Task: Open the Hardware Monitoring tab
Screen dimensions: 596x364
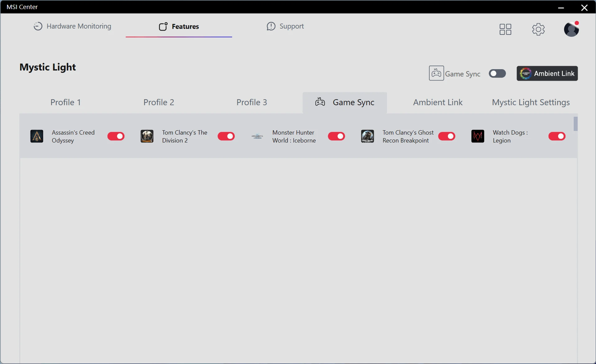Action: click(72, 26)
